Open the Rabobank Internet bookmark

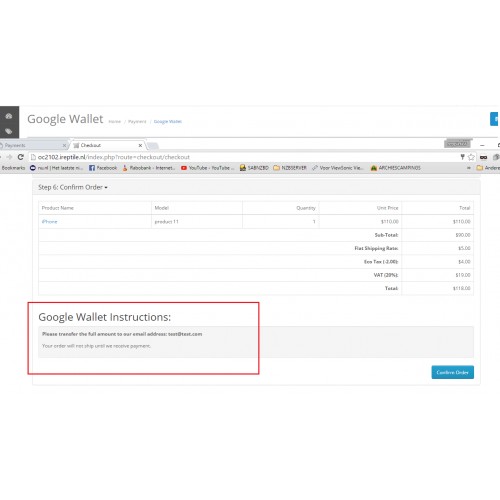pyautogui.click(x=149, y=168)
